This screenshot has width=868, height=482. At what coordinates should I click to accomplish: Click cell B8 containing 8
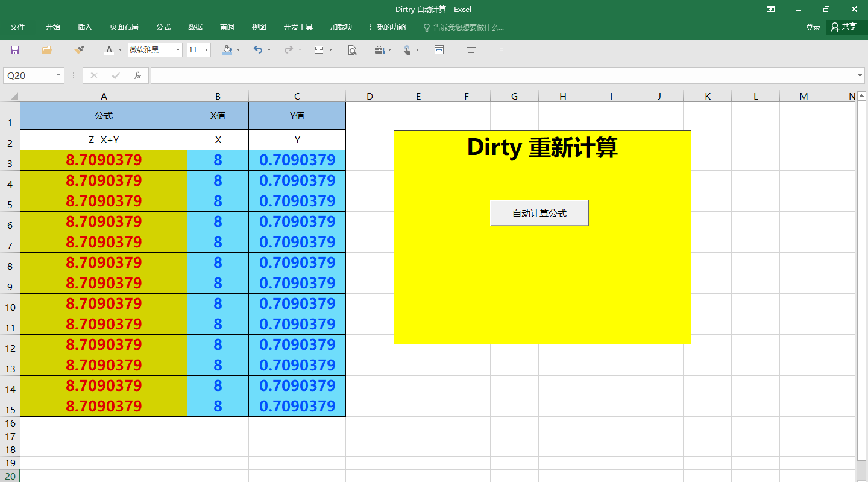click(x=218, y=262)
